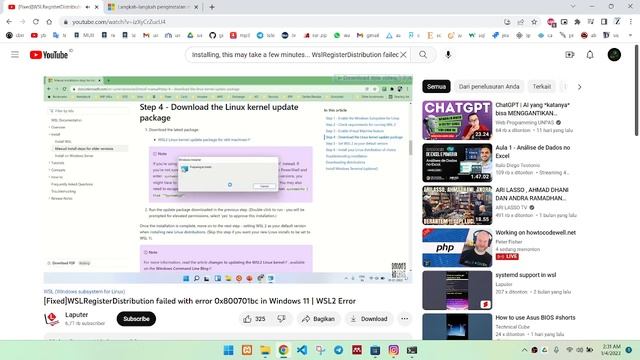640x360 pixels.
Task: Select the Dari penelusuran Anda chip
Action: click(489, 87)
